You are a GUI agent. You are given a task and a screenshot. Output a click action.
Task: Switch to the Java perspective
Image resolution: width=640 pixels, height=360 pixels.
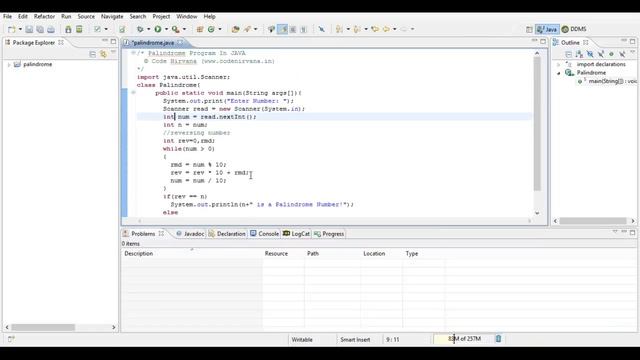547,29
